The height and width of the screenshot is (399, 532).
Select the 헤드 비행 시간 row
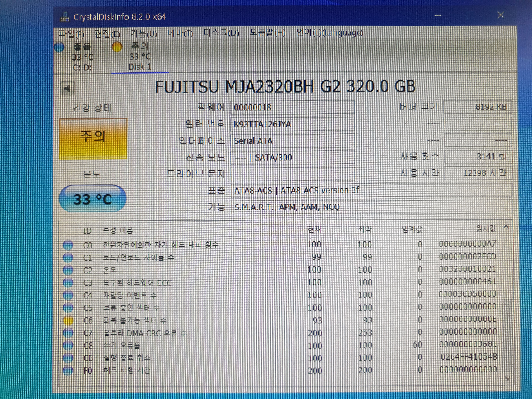coord(280,370)
